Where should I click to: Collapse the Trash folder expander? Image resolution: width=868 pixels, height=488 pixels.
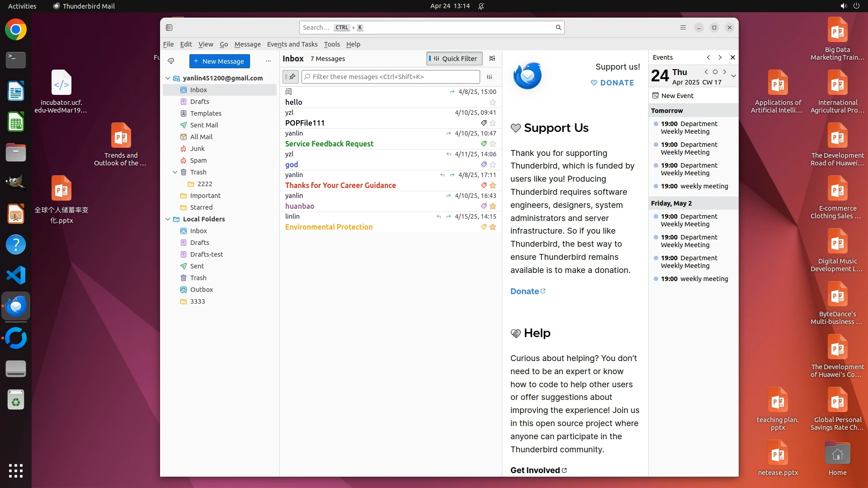tap(175, 172)
